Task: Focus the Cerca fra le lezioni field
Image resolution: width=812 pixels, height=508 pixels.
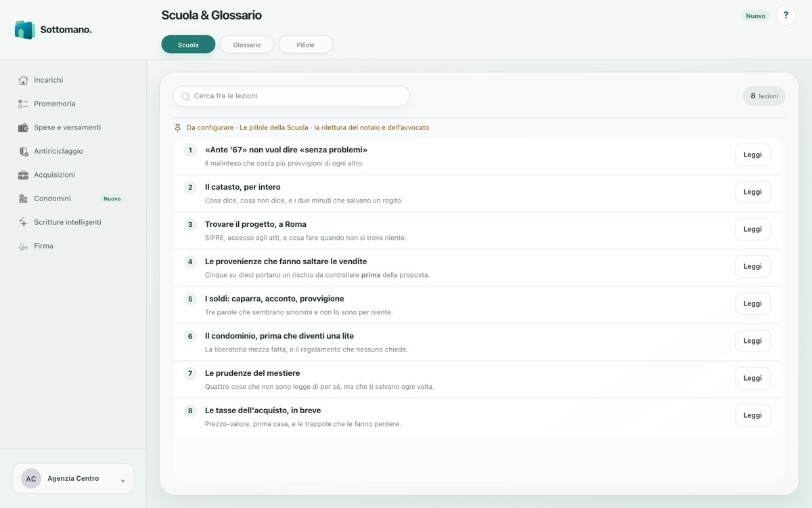Action: pos(292,96)
